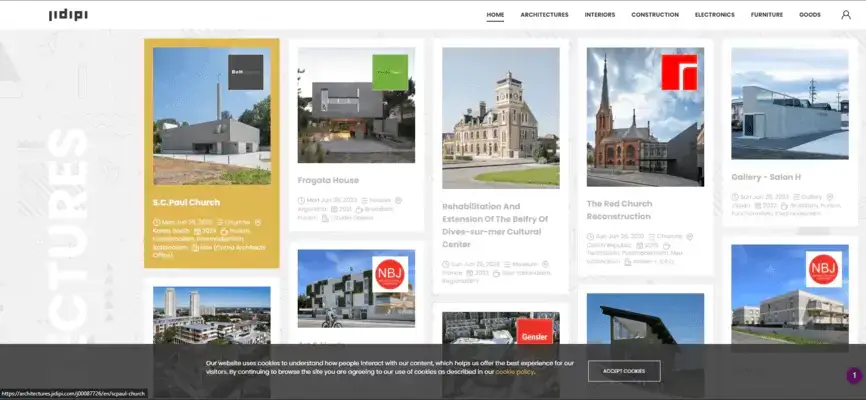
Task: Open the Furniture menu
Action: tap(767, 15)
